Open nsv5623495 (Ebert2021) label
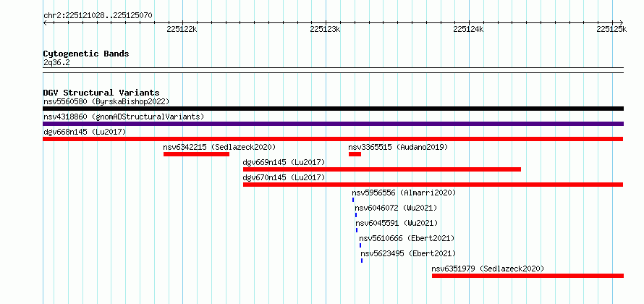The height and width of the screenshot is (304, 644). click(x=408, y=253)
